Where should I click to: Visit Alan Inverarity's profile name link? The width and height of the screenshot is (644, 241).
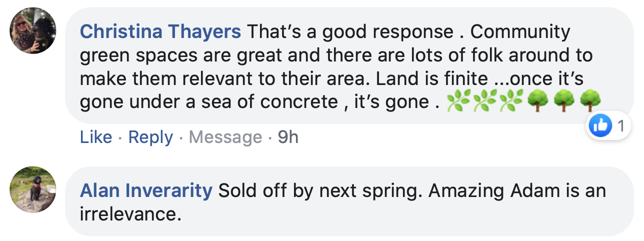click(146, 191)
